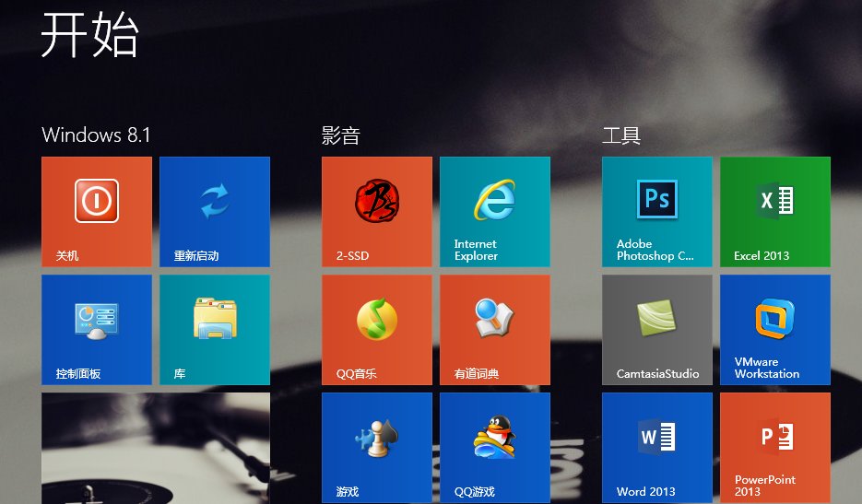Screen dimensions: 862x504
Task: Launch the 2-SSD game tile
Action: pyautogui.click(x=377, y=212)
